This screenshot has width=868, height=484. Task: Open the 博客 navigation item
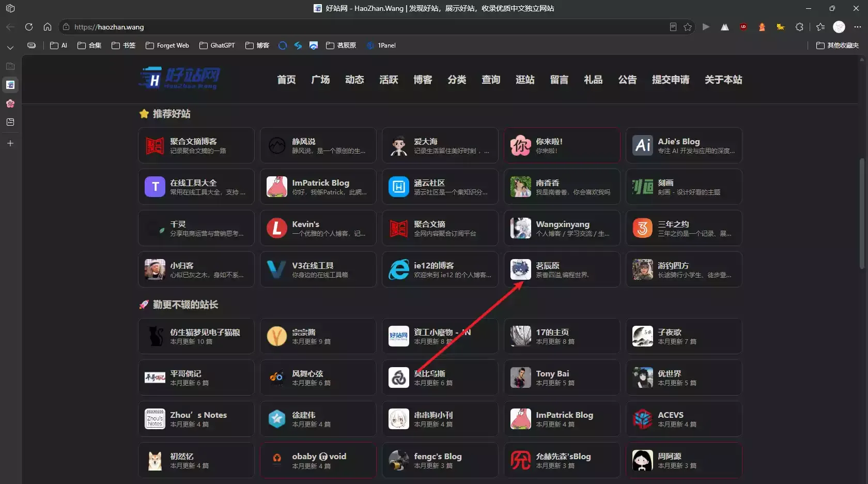[x=423, y=80]
